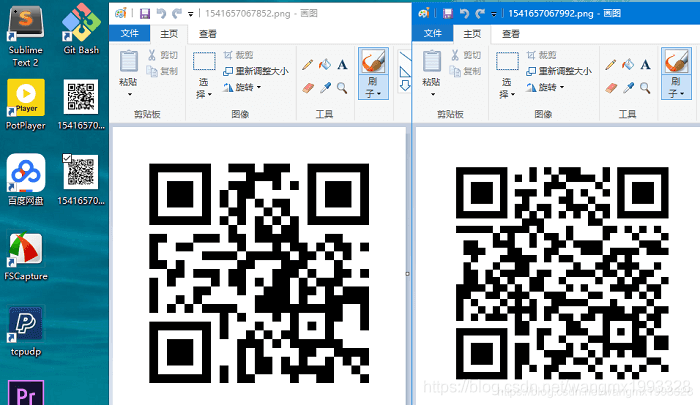Select Magnifier tool in right Paint
This screenshot has width=700, height=405.
tap(645, 88)
